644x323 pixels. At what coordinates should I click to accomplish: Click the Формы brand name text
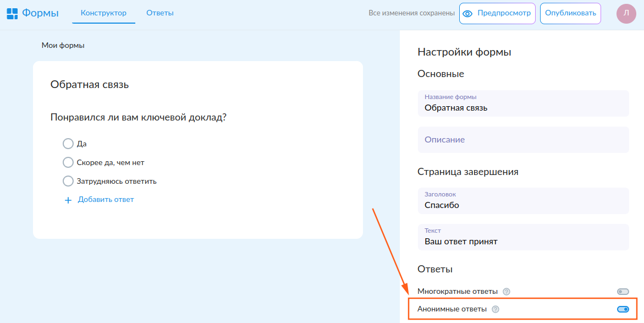[40, 13]
